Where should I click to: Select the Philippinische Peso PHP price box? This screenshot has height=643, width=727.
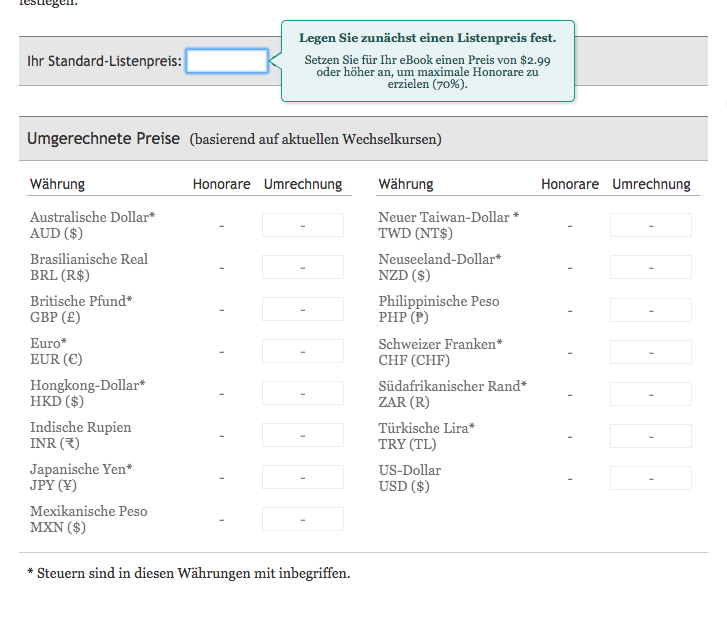[x=650, y=309]
